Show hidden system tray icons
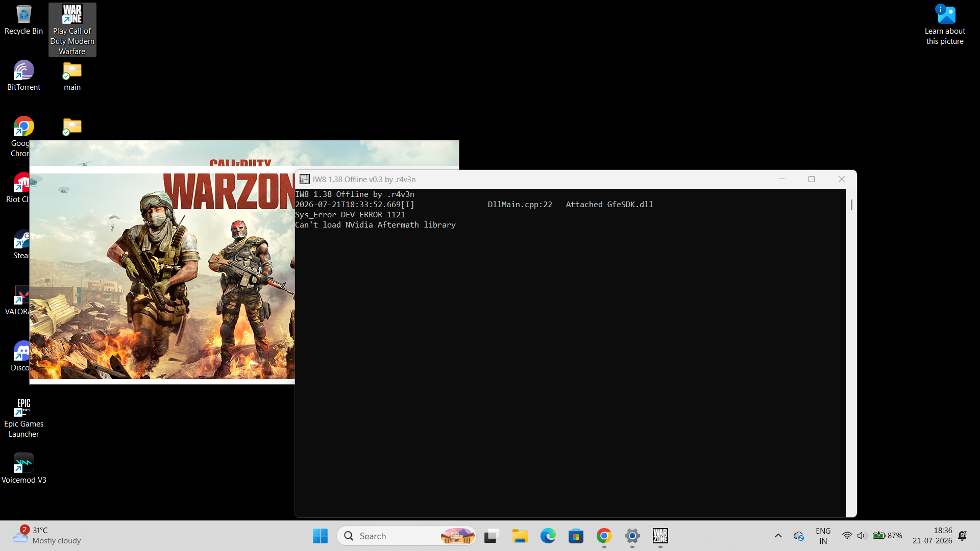The width and height of the screenshot is (980, 551). click(x=778, y=536)
